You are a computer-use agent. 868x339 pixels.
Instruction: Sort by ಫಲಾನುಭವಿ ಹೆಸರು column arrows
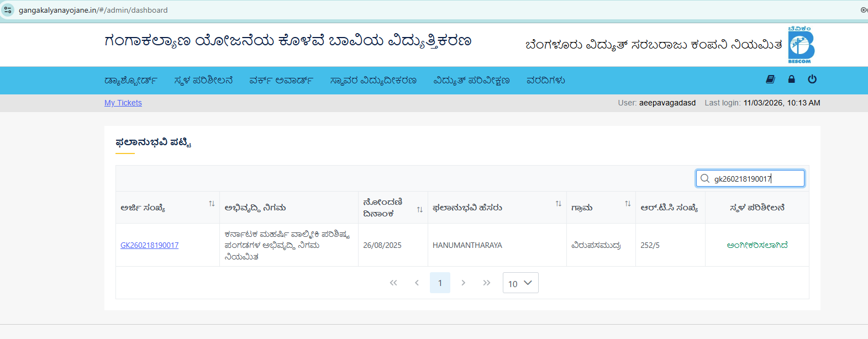click(x=559, y=204)
